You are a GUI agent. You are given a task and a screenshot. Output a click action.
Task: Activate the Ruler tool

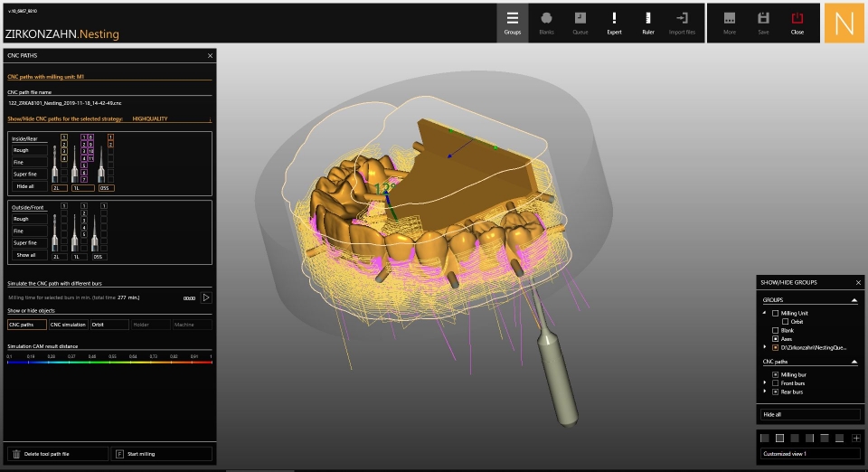pos(648,24)
